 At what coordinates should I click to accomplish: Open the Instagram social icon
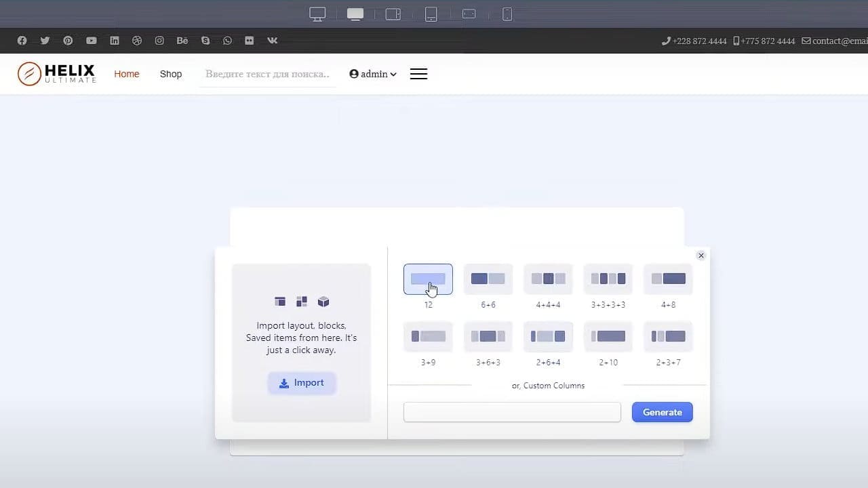159,41
